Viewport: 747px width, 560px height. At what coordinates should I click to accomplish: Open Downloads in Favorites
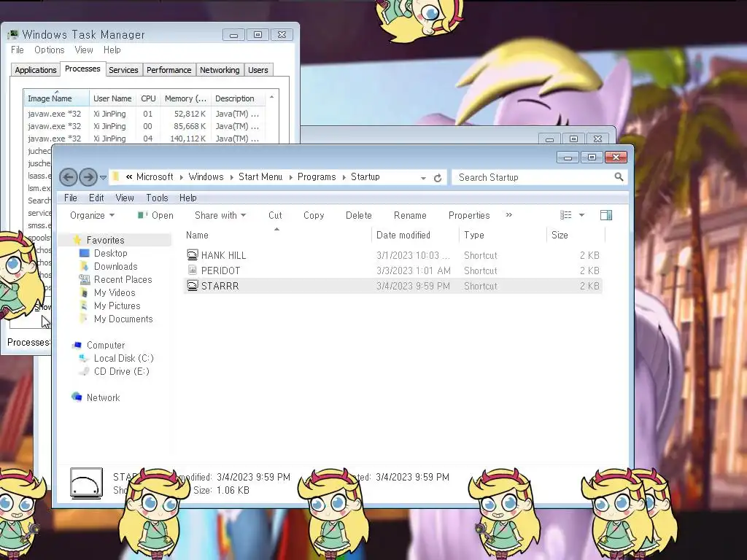[x=116, y=266]
